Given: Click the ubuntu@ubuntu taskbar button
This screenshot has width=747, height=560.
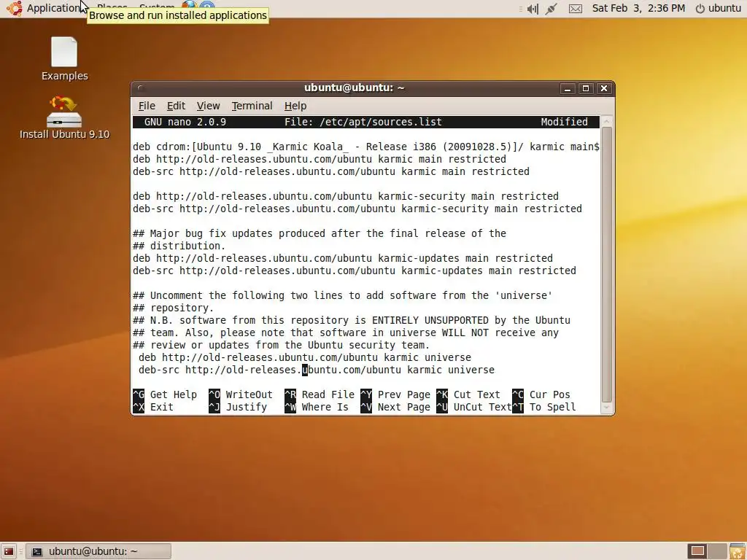Looking at the screenshot, I should pos(98,551).
